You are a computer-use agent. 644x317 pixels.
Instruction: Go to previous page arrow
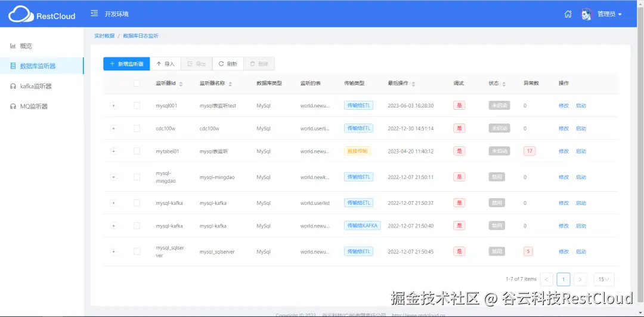click(x=546, y=279)
